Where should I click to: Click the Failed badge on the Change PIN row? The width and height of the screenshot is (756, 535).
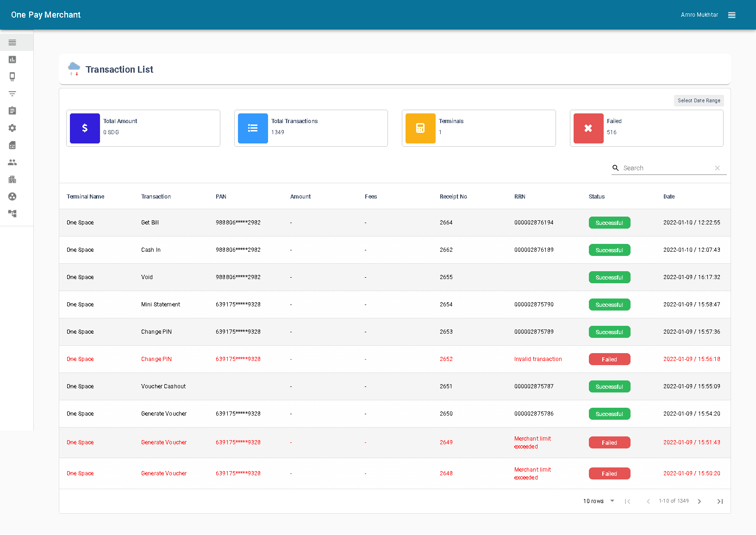[x=609, y=359]
